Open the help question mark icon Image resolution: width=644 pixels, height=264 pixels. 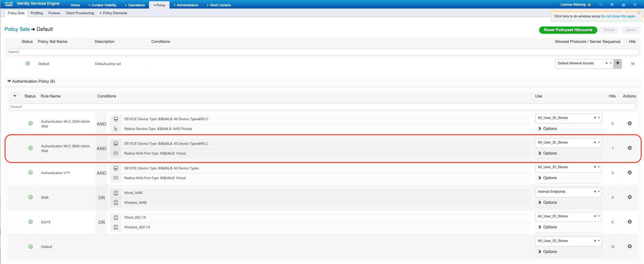click(x=612, y=4)
